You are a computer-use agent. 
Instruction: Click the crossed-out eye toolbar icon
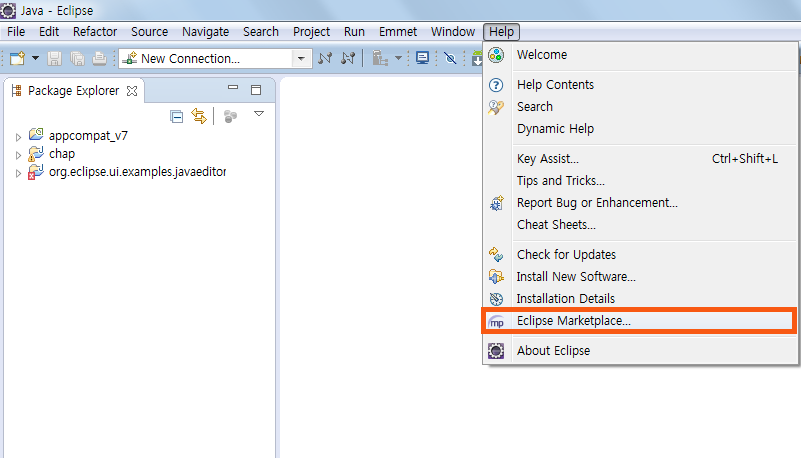[450, 58]
